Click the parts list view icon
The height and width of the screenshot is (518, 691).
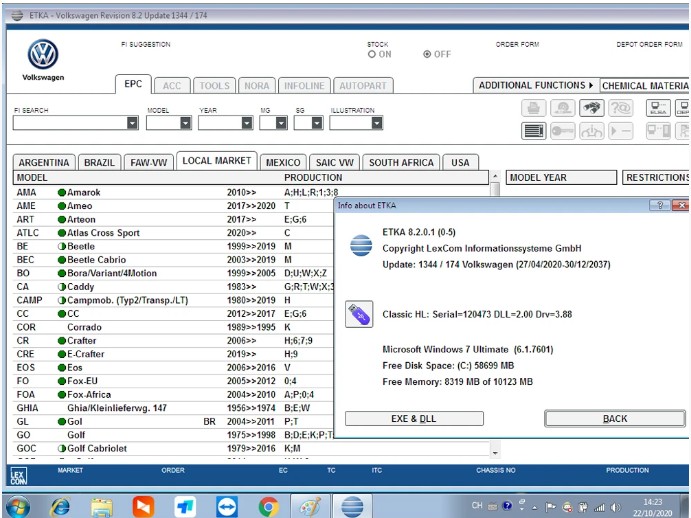[x=534, y=131]
